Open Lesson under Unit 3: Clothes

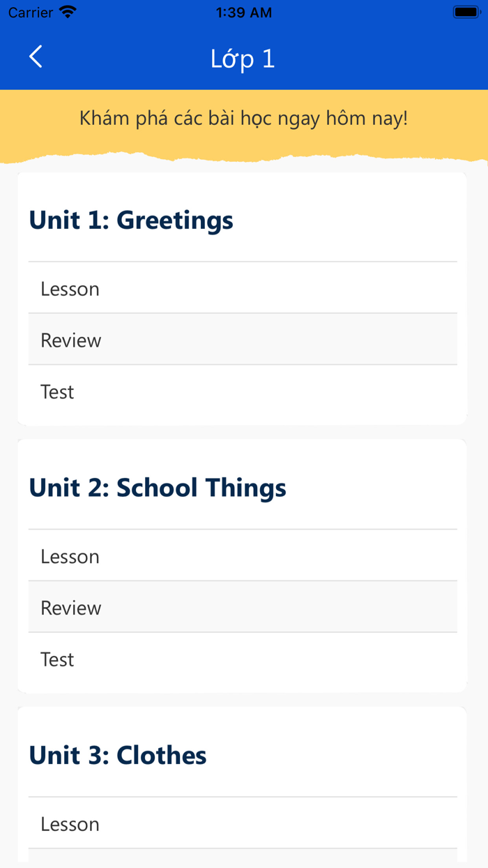point(243,824)
